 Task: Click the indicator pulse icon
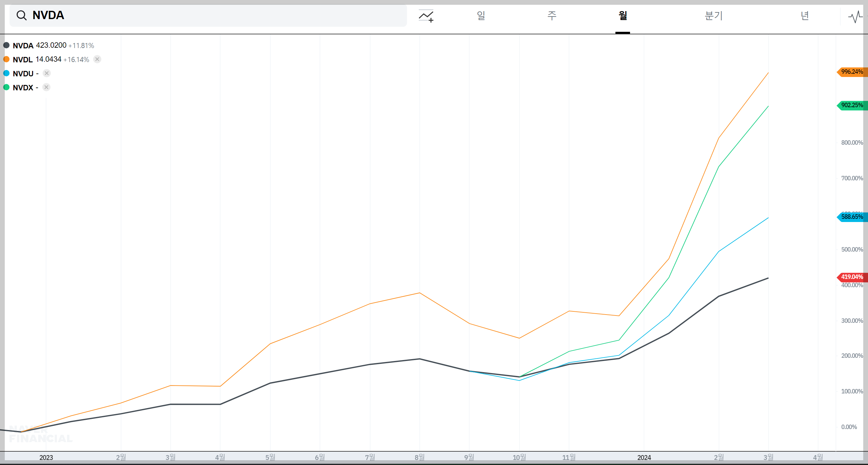click(856, 17)
